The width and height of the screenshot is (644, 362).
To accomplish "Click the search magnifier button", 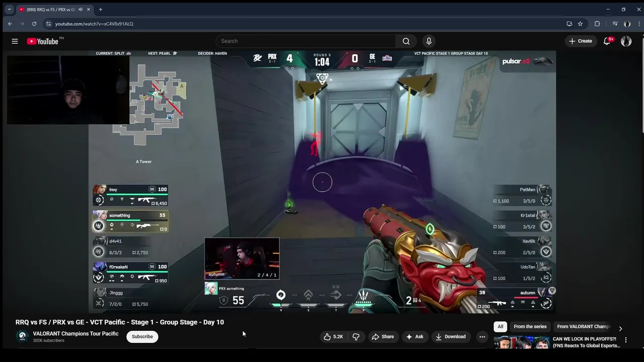I will (x=406, y=41).
